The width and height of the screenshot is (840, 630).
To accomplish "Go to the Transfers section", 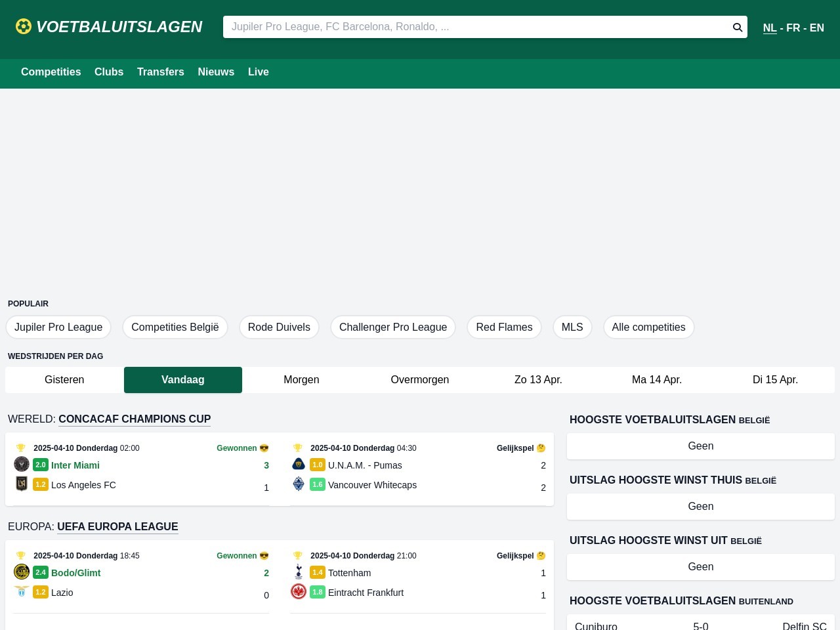I will 161,72.
